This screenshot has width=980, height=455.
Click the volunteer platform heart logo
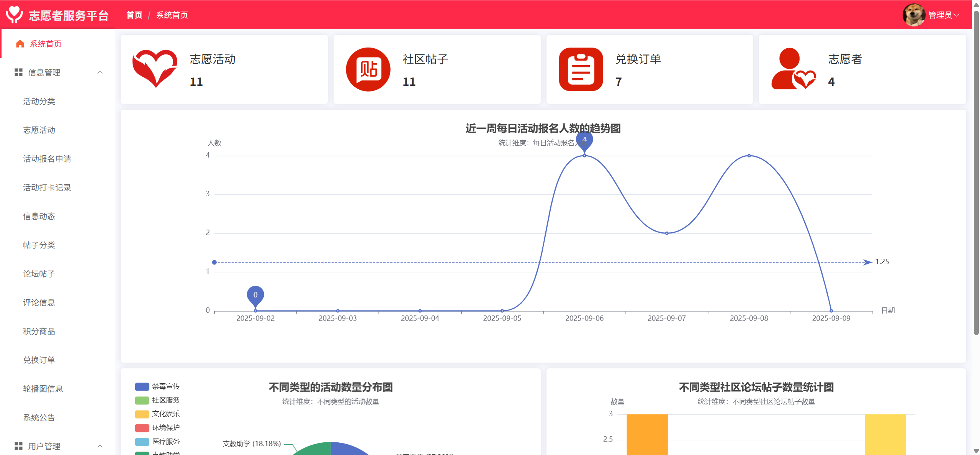point(15,15)
